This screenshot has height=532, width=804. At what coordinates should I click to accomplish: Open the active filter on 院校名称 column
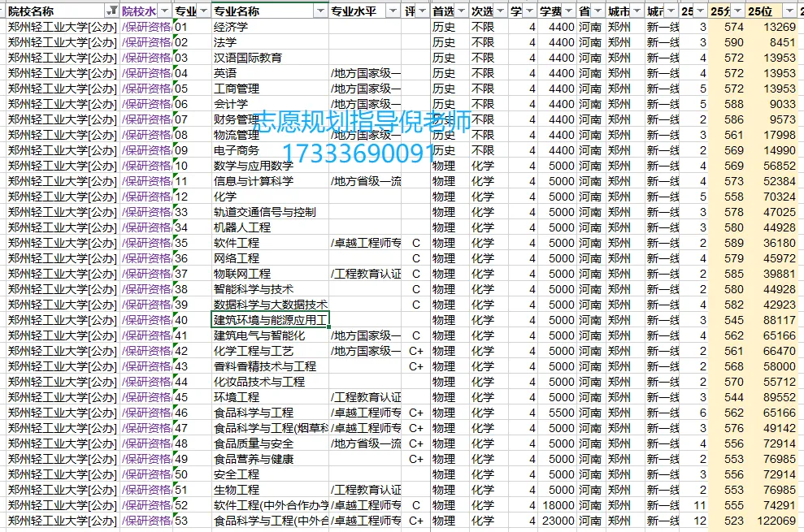click(111, 11)
